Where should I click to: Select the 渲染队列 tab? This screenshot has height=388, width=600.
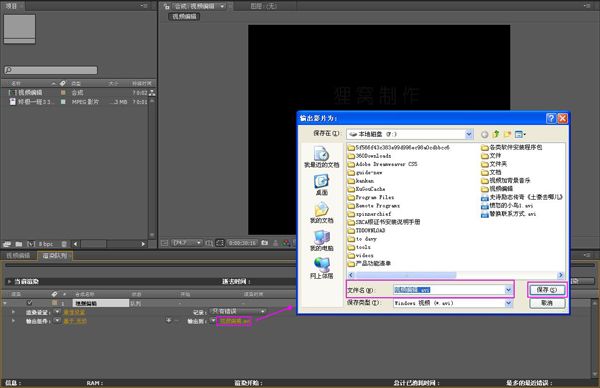pyautogui.click(x=55, y=256)
